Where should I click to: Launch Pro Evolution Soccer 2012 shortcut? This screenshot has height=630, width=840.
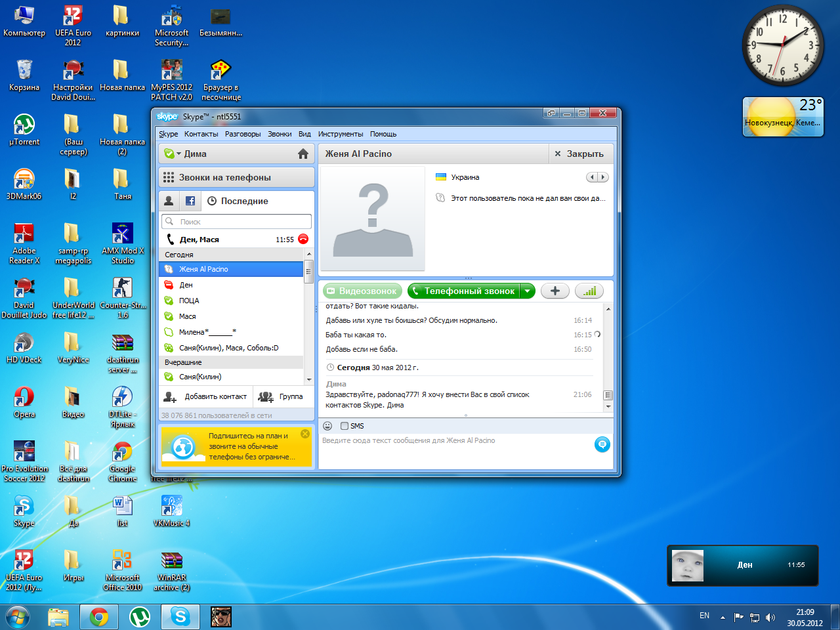click(24, 461)
